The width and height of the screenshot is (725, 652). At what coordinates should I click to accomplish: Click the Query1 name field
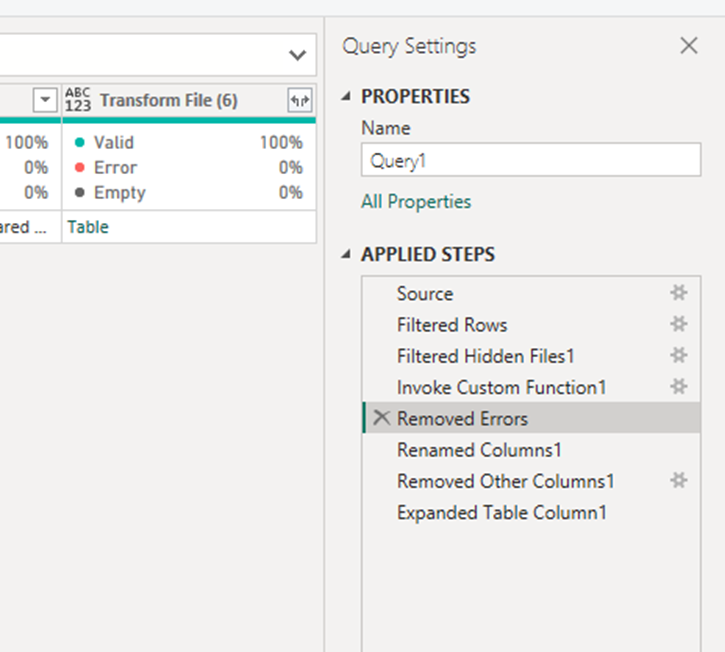(x=531, y=160)
